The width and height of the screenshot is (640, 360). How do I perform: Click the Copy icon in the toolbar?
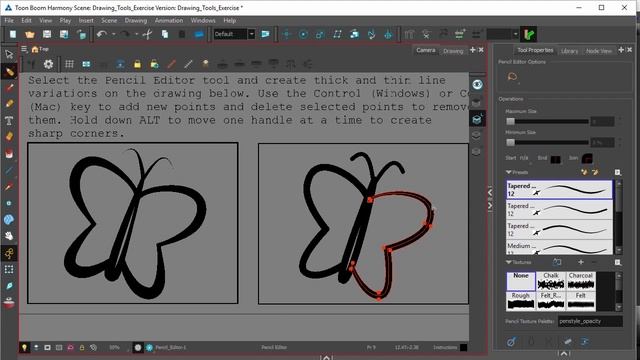164,34
